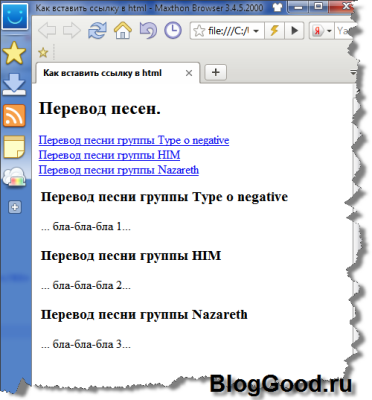Click in the address bar URL field
372x400 pixels.
[228, 31]
